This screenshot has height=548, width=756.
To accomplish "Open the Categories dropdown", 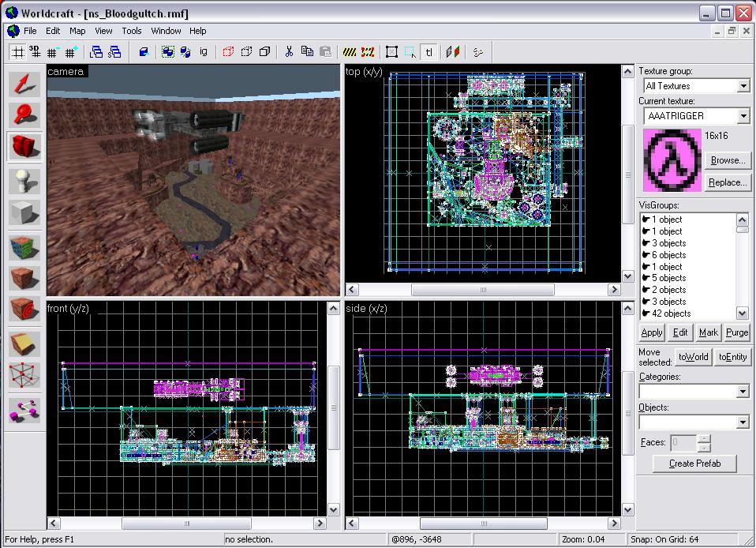I will pyautogui.click(x=743, y=391).
